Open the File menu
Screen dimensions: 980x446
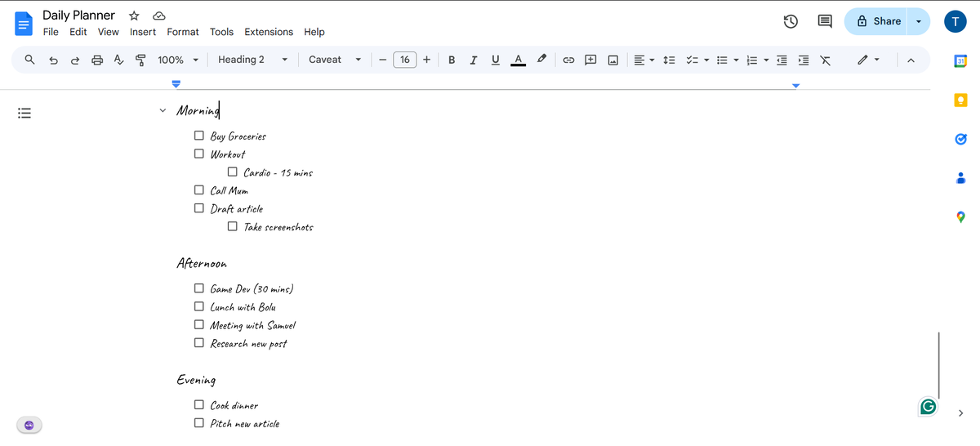click(51, 32)
